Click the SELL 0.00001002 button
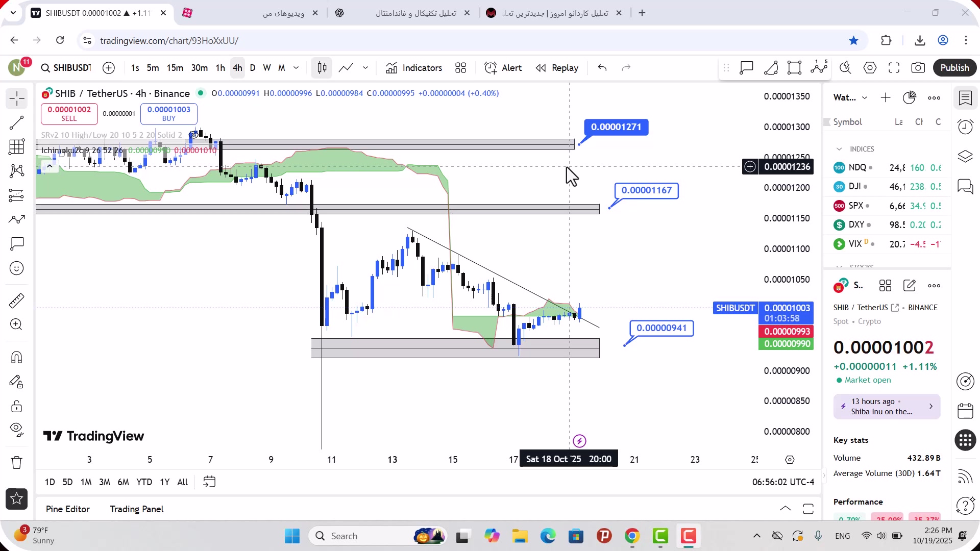Image resolution: width=980 pixels, height=551 pixels. [69, 114]
